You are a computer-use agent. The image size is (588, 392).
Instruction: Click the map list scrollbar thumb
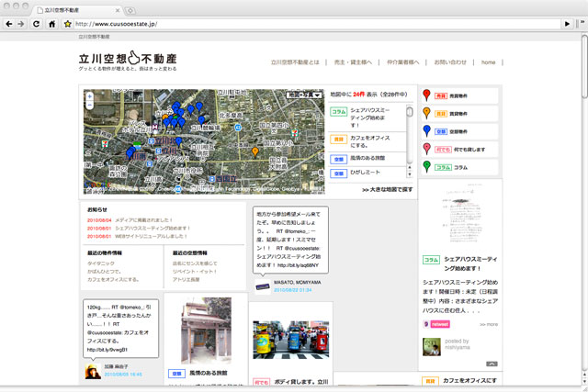coord(410,112)
